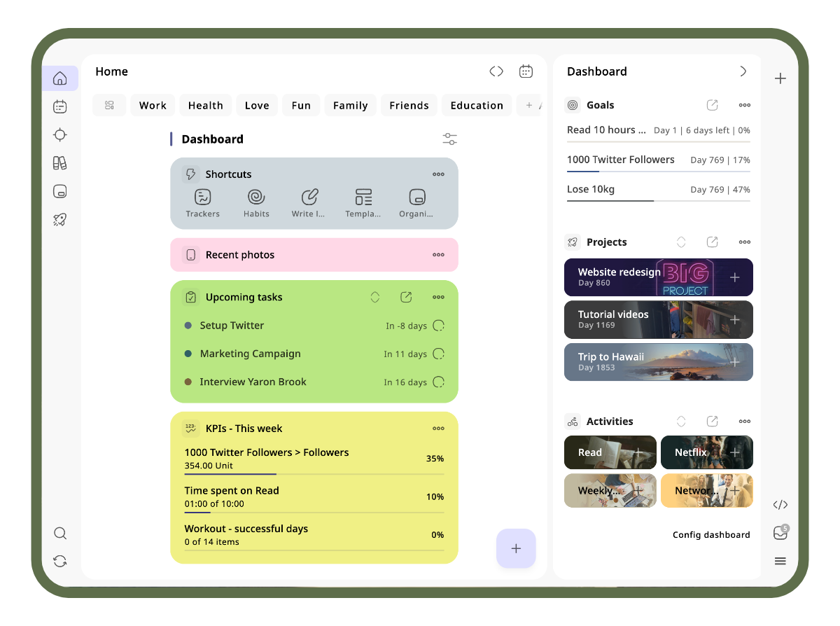Open the Trackers shortcut icon

pos(202,198)
